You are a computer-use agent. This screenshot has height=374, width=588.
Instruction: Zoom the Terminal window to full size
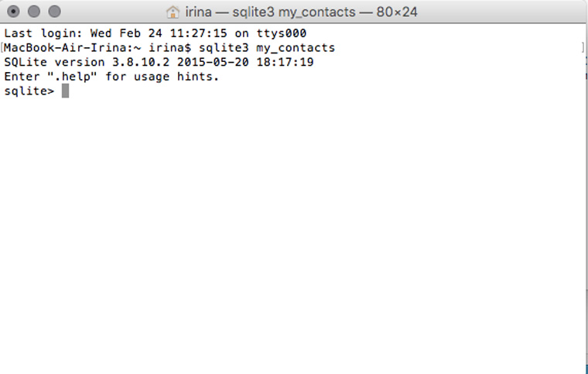[53, 12]
